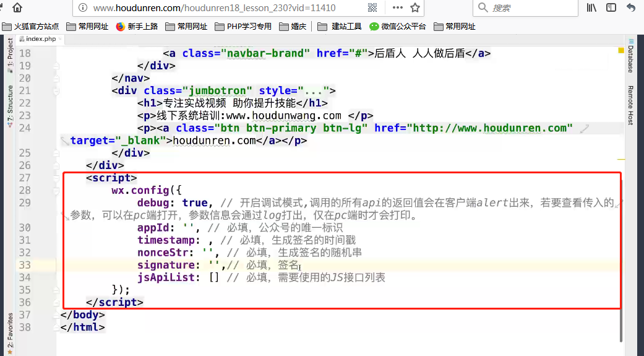Click the text 后盾人 人人做后盾

coord(419,53)
